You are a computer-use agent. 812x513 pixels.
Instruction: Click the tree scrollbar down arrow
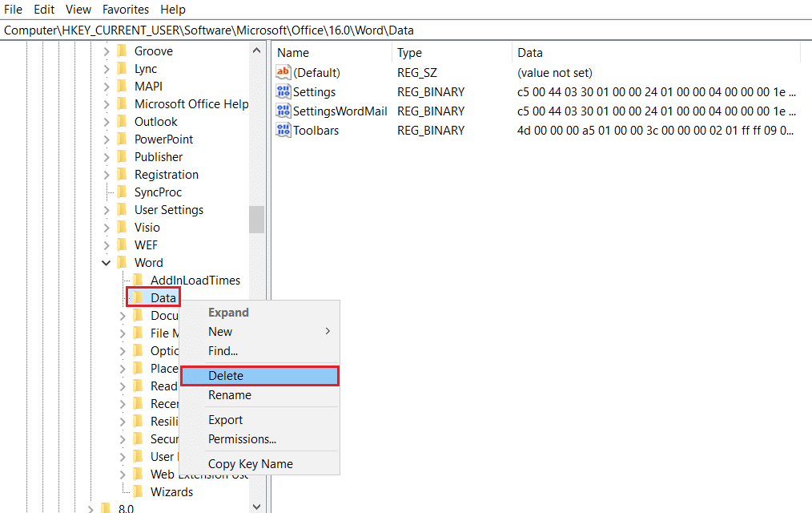click(256, 507)
